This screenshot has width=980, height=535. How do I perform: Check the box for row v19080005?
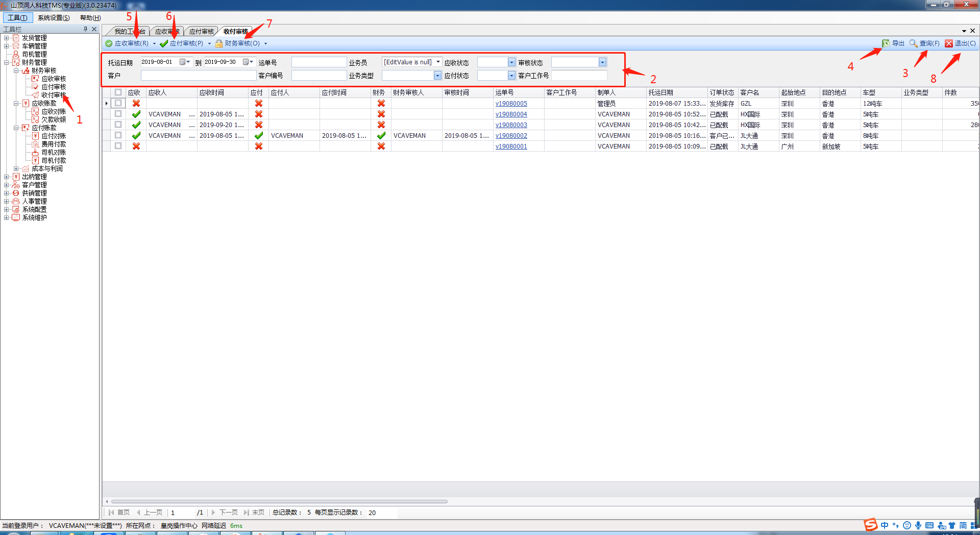pos(118,103)
